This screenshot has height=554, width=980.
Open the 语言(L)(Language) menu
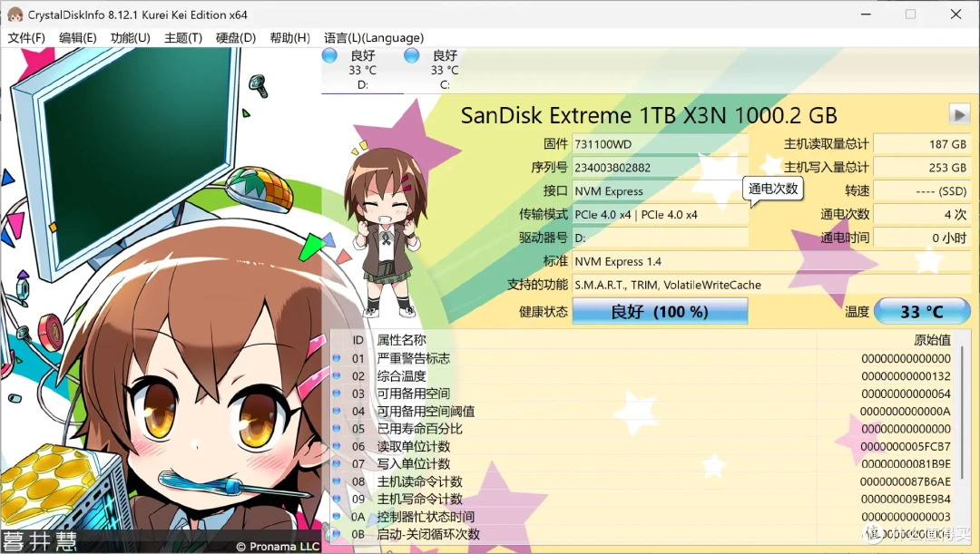[x=374, y=37]
